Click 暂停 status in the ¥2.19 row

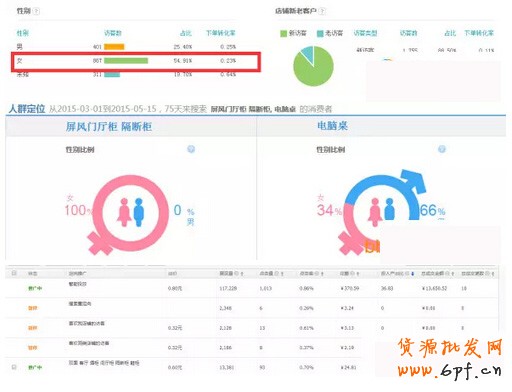click(33, 348)
